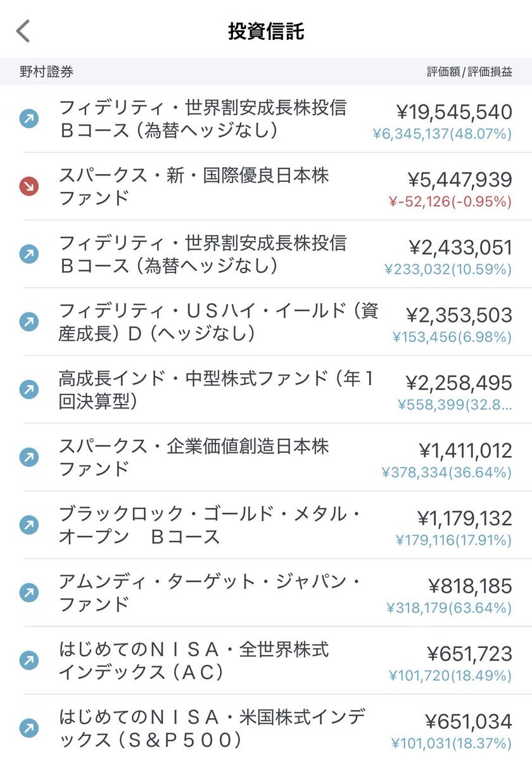
Task: Open the スパークス・新・国際優良日本株ファンド fund name
Action: pyautogui.click(x=194, y=186)
